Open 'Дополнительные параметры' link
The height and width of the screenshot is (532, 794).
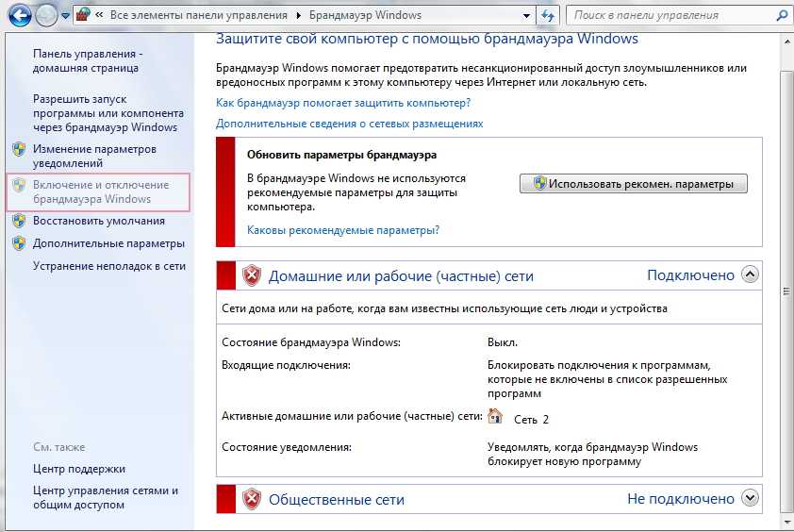108,243
